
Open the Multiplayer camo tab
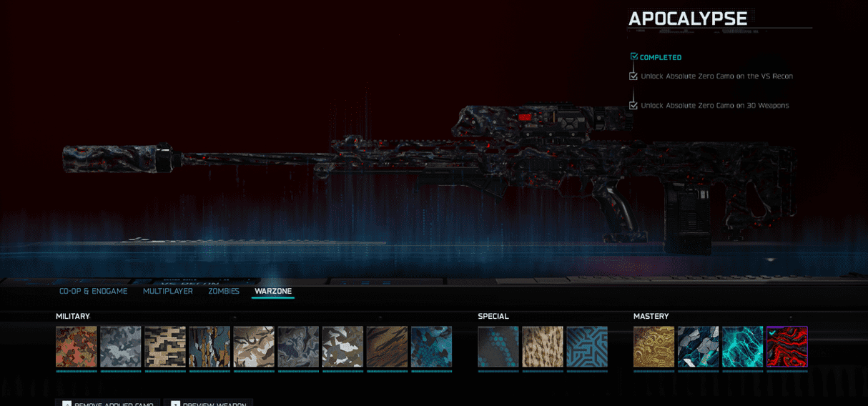pos(168,292)
